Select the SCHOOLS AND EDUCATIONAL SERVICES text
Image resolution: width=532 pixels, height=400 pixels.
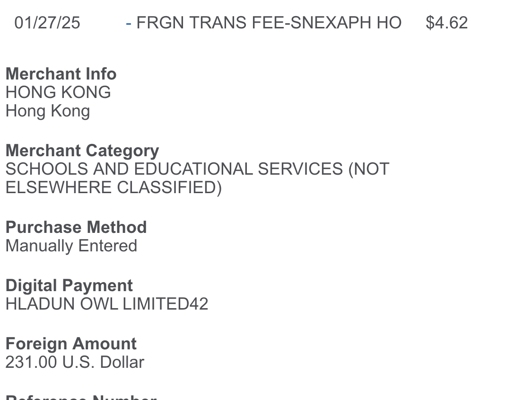174,169
